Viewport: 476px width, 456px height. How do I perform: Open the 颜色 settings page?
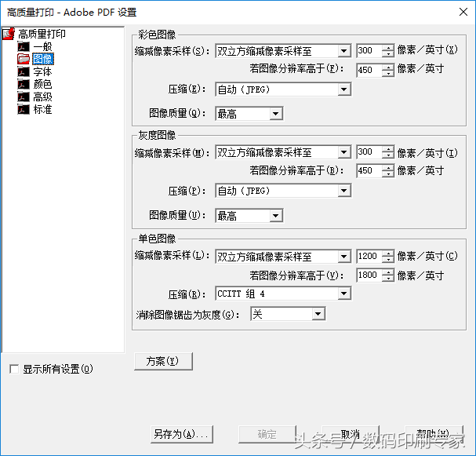[x=43, y=84]
